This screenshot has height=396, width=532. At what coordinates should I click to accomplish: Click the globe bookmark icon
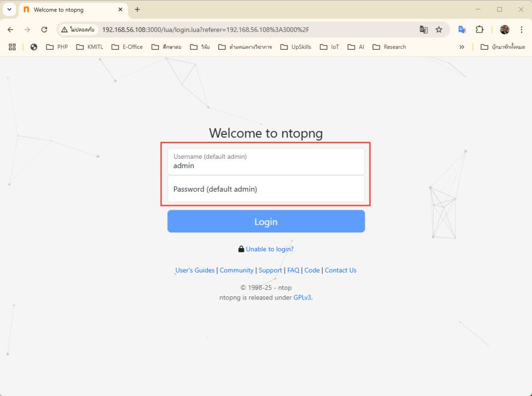point(34,47)
